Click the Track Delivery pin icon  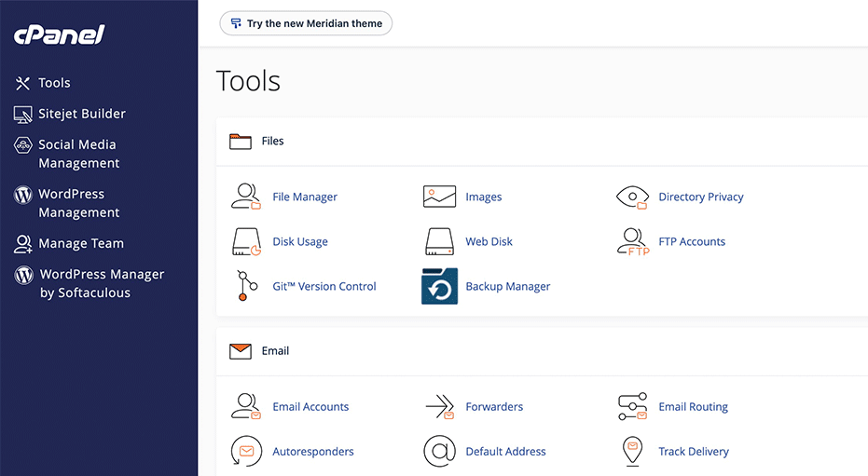(632, 452)
